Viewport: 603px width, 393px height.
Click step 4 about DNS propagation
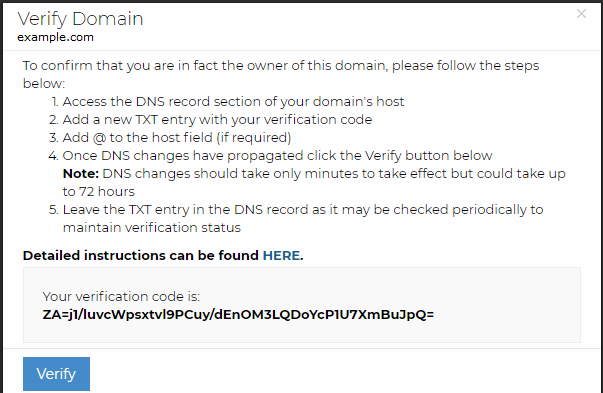coord(270,156)
